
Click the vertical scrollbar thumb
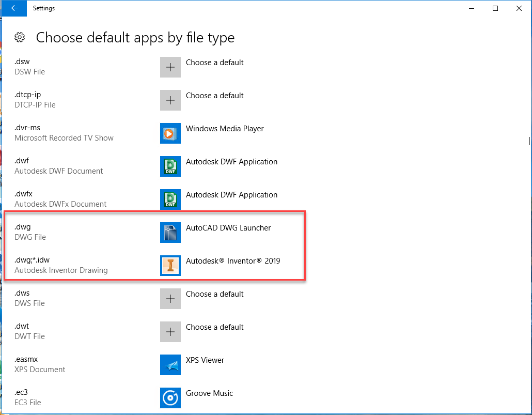coord(528,141)
